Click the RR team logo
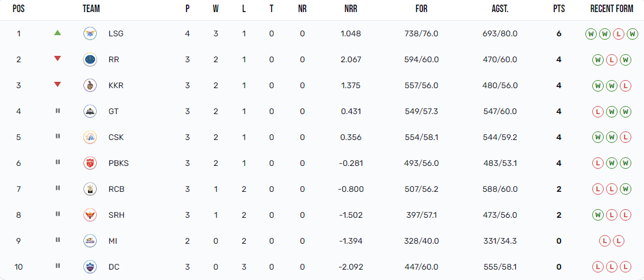 pyautogui.click(x=90, y=59)
